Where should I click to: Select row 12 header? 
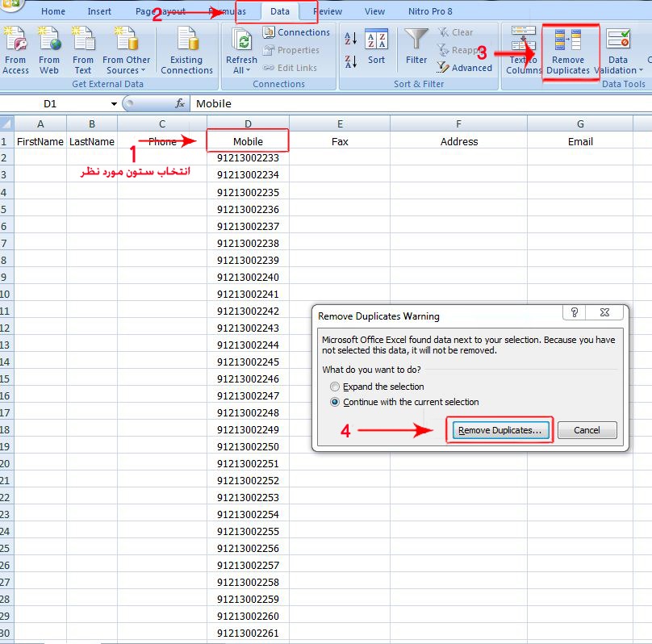[6, 328]
